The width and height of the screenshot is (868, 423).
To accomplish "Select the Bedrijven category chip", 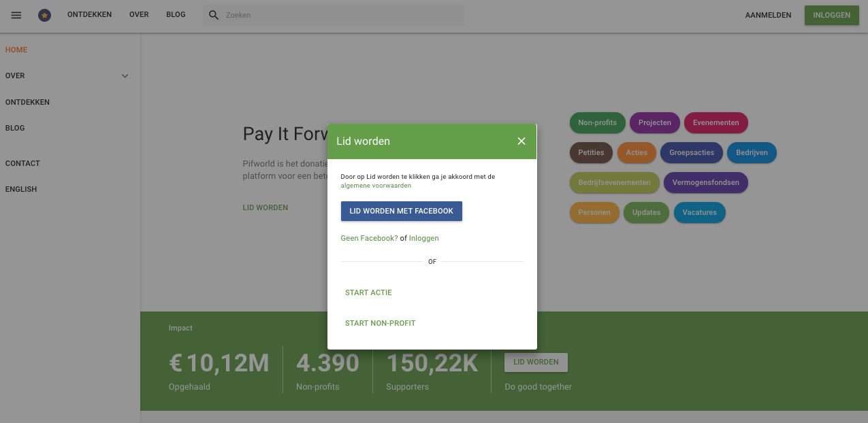I will (x=752, y=152).
